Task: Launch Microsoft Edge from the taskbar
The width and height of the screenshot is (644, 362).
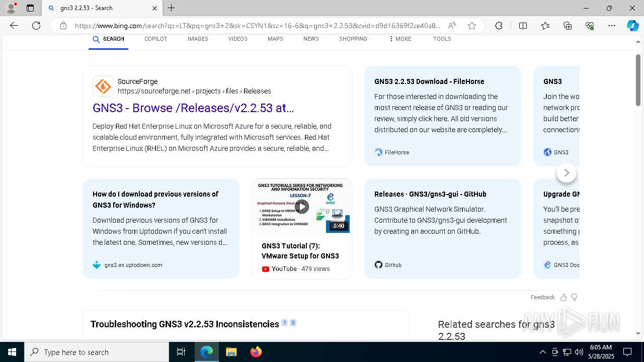Action: [x=207, y=352]
